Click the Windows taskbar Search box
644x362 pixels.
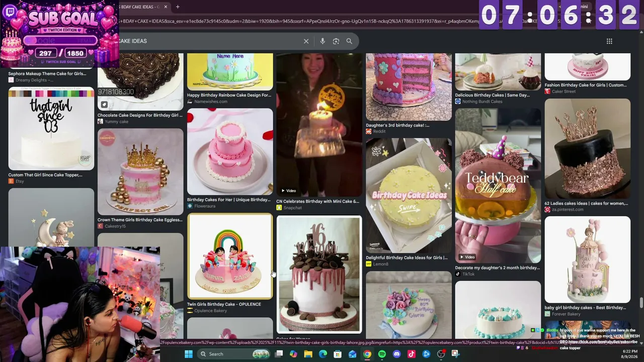(x=234, y=354)
